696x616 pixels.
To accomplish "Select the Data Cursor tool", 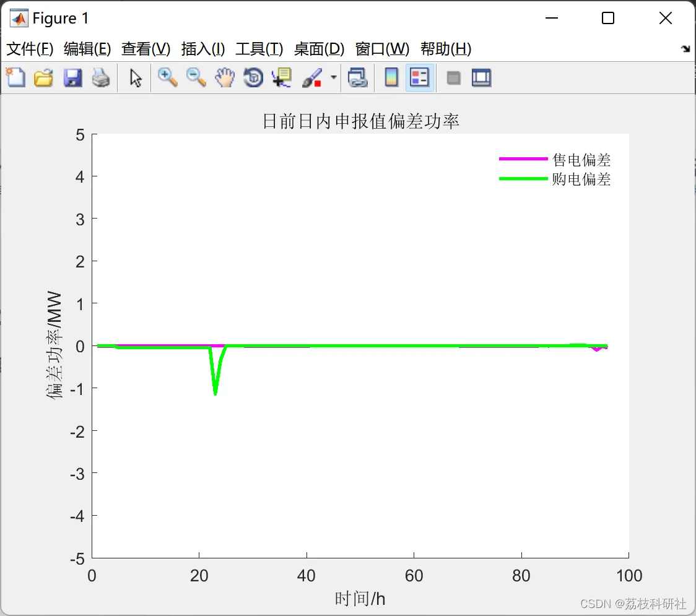I will (282, 77).
